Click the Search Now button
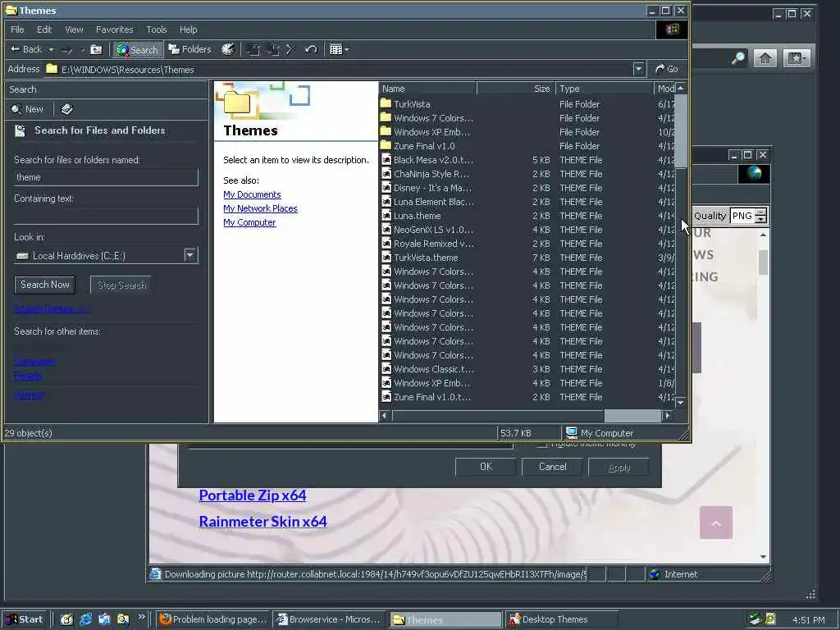Viewport: 840px width, 630px height. pyautogui.click(x=45, y=285)
